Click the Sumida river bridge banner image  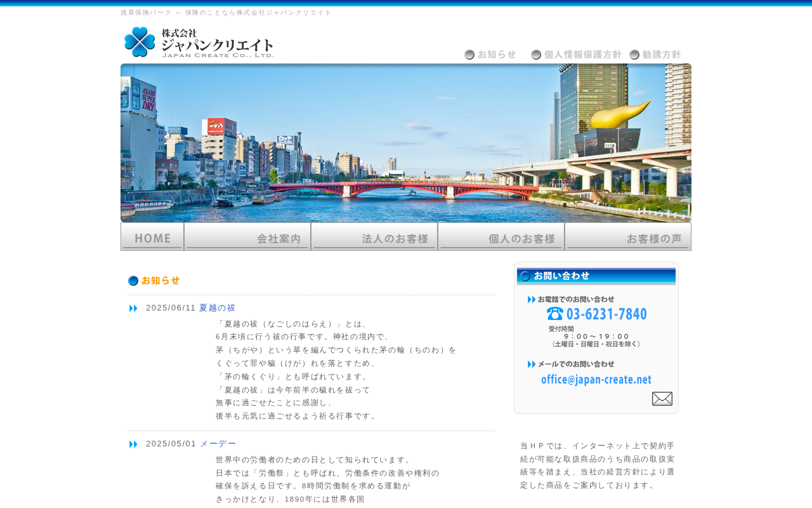tap(406, 143)
